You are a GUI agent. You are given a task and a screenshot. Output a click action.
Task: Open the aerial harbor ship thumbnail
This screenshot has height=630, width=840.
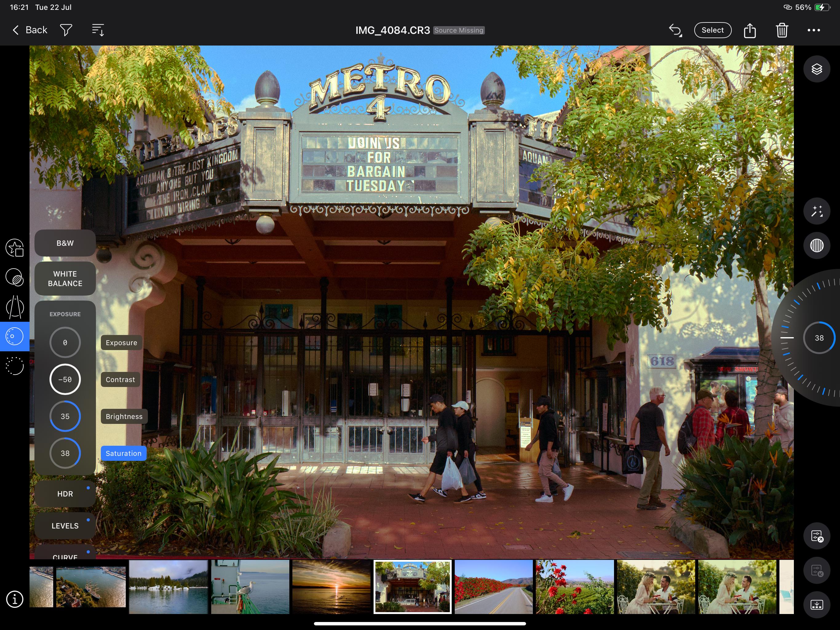(91, 587)
